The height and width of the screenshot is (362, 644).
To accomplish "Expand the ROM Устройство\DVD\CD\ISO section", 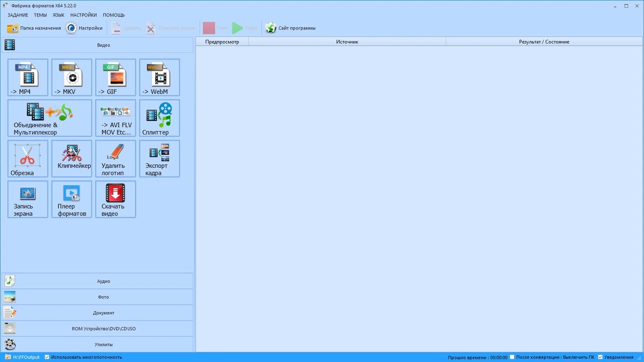I will click(97, 329).
